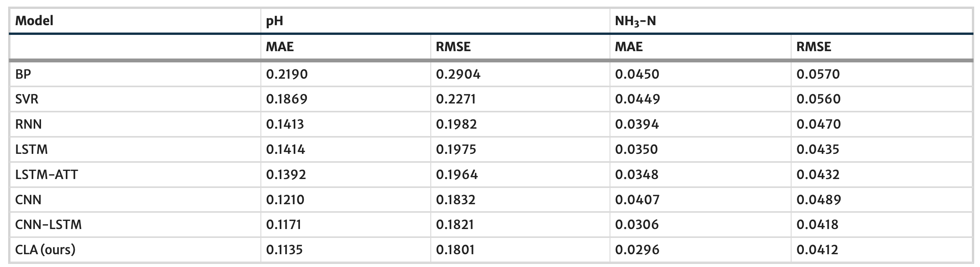
Task: Click the pH MAE value 0.2190
Action: tap(287, 74)
